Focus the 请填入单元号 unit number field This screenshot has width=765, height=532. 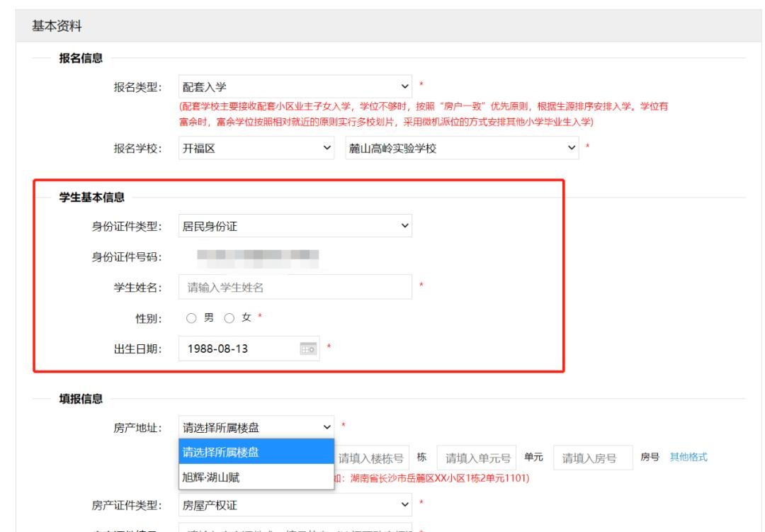point(477,458)
